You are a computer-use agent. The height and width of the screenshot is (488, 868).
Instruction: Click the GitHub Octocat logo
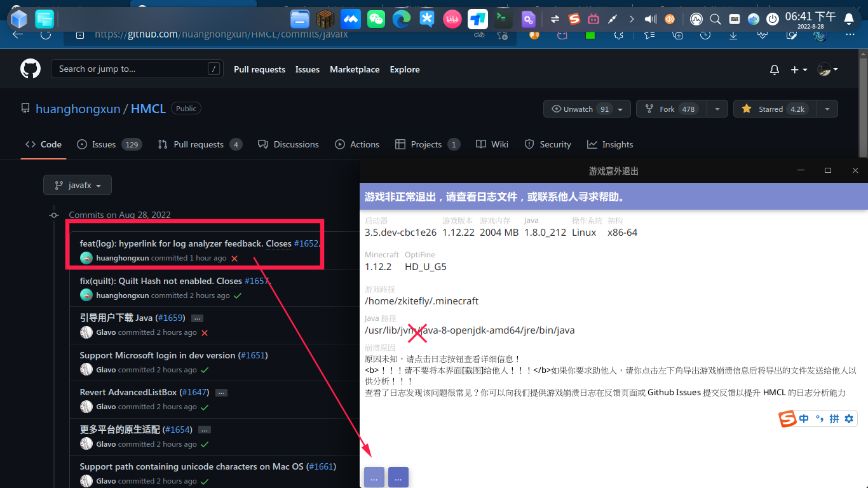pyautogui.click(x=31, y=69)
